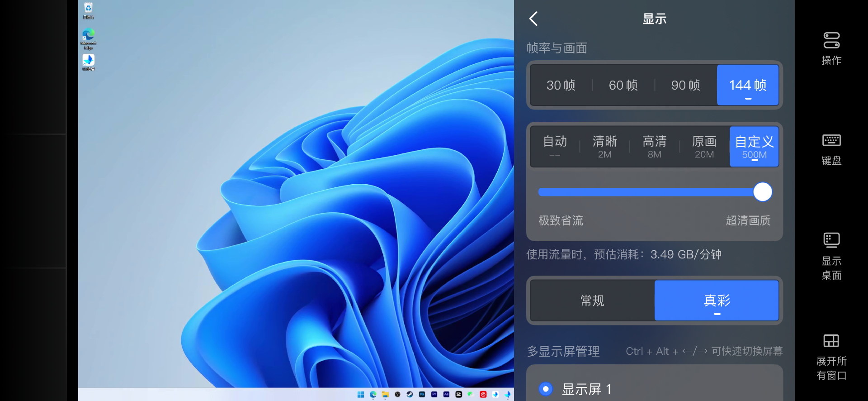868x401 pixels.
Task: Open the running UU remote app in taskbar
Action: tap(508, 394)
